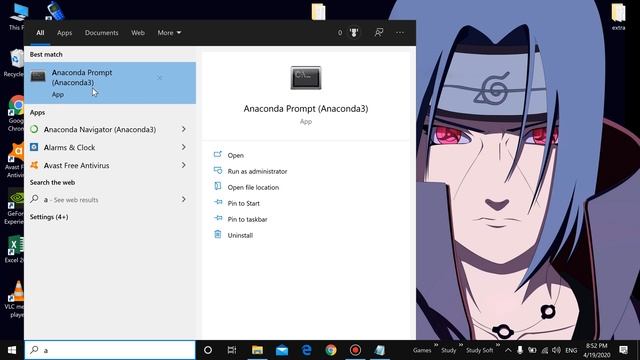Open the Mail app on taskbar
The width and height of the screenshot is (640, 360).
(x=282, y=350)
